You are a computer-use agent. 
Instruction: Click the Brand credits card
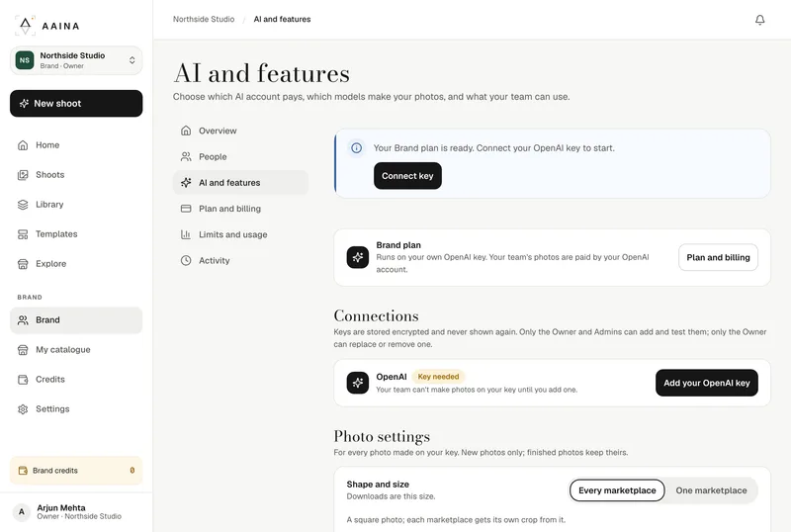point(76,471)
